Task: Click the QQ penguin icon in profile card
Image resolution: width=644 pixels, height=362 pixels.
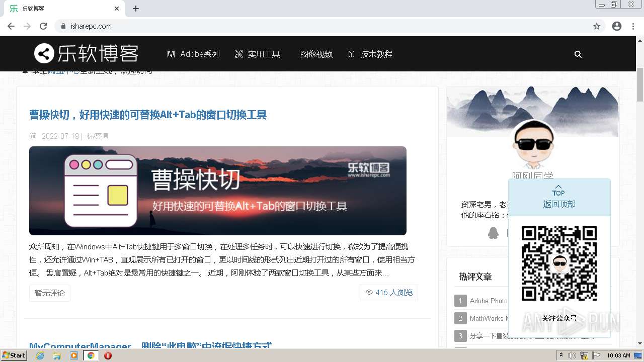Action: coord(493,233)
